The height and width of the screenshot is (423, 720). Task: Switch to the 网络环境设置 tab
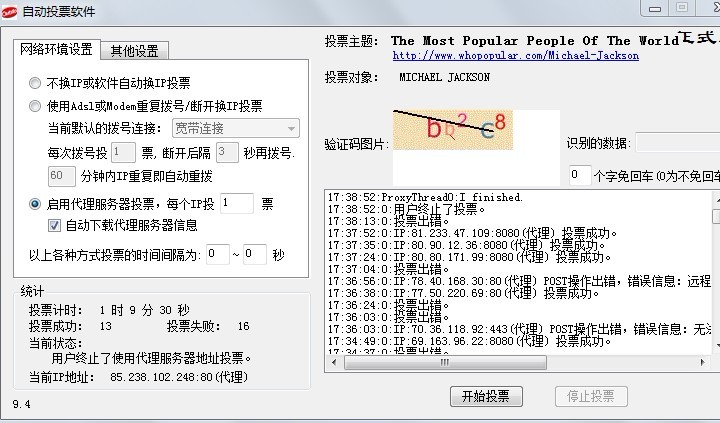(x=56, y=49)
